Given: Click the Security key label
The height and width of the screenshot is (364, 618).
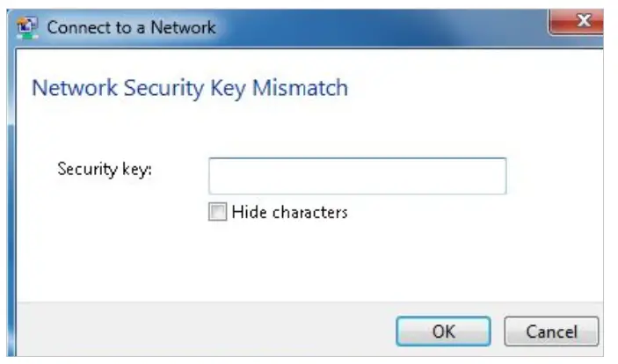Looking at the screenshot, I should click(105, 168).
